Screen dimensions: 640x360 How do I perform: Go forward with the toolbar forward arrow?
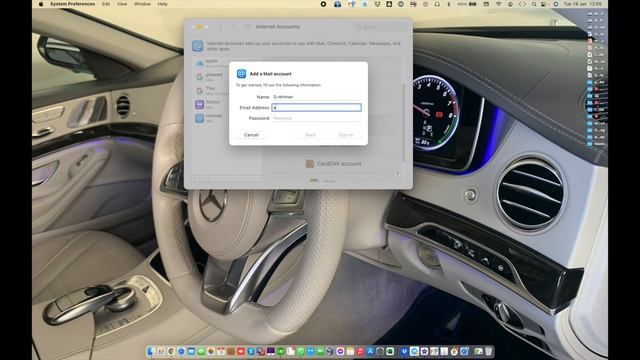234,27
